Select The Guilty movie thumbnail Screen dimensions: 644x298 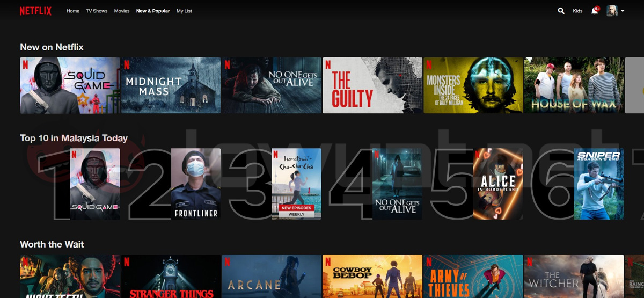coord(372,85)
